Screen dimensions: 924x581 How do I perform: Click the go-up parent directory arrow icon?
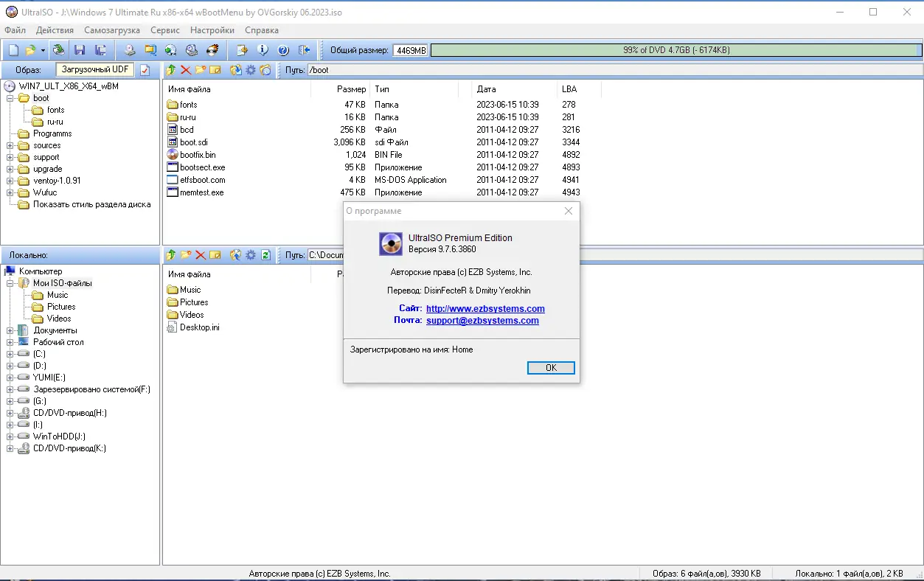click(x=171, y=69)
